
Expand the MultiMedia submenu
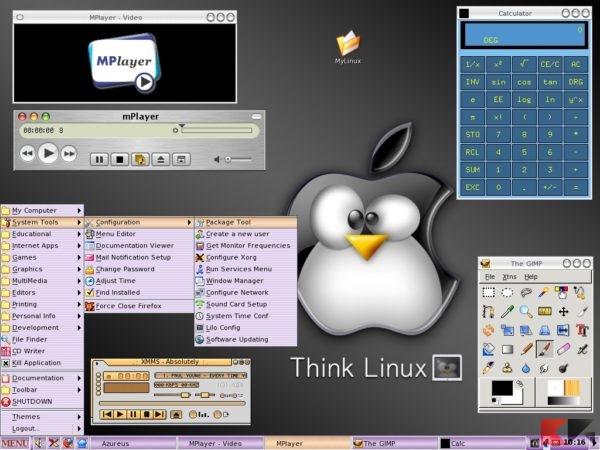[x=42, y=280]
